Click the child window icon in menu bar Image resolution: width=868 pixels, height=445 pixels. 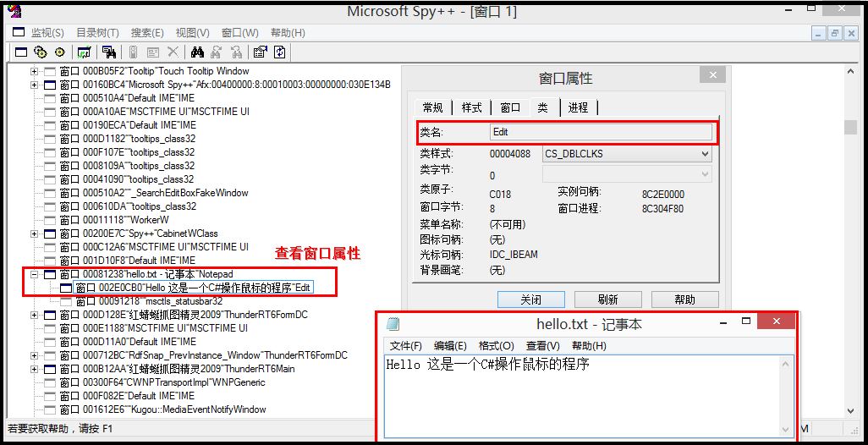pyautogui.click(x=19, y=32)
